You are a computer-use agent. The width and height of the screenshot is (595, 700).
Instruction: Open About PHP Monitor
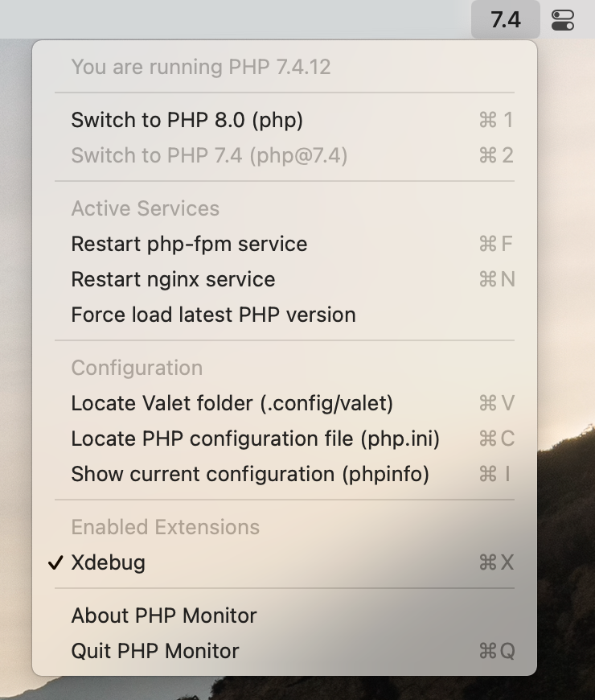point(285,616)
